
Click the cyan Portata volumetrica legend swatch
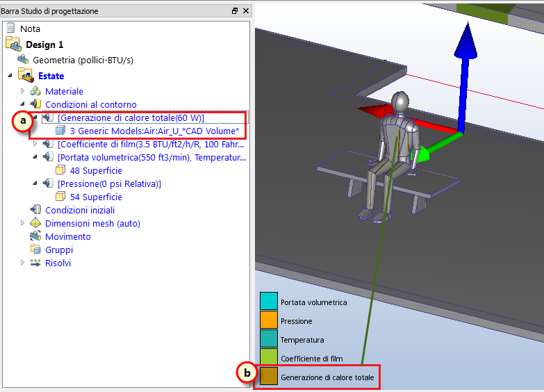click(269, 301)
